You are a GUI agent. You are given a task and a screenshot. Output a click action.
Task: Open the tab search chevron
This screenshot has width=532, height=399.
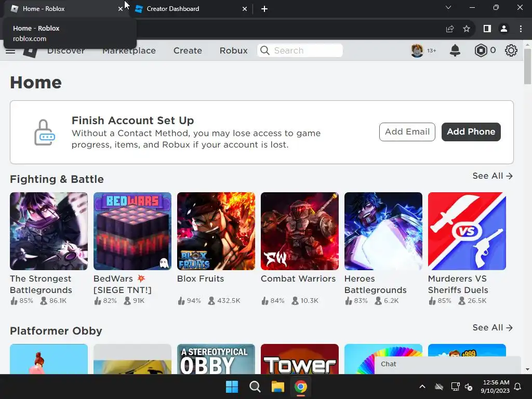click(448, 7)
